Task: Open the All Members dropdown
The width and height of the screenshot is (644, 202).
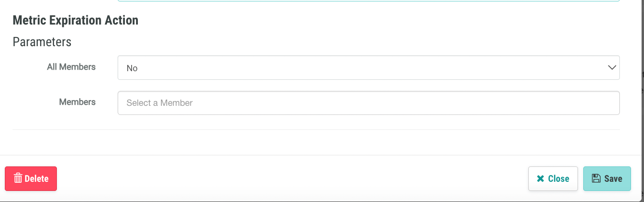Action: click(x=368, y=68)
